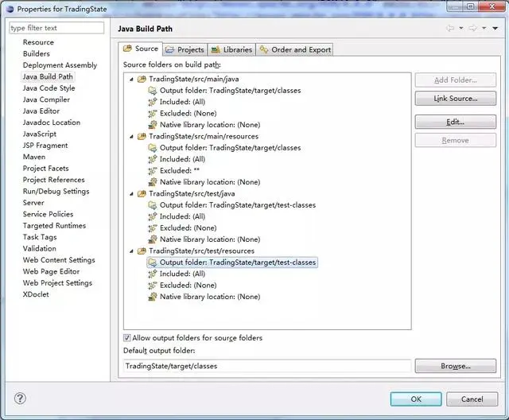Select Builders in the properties list

(x=36, y=54)
